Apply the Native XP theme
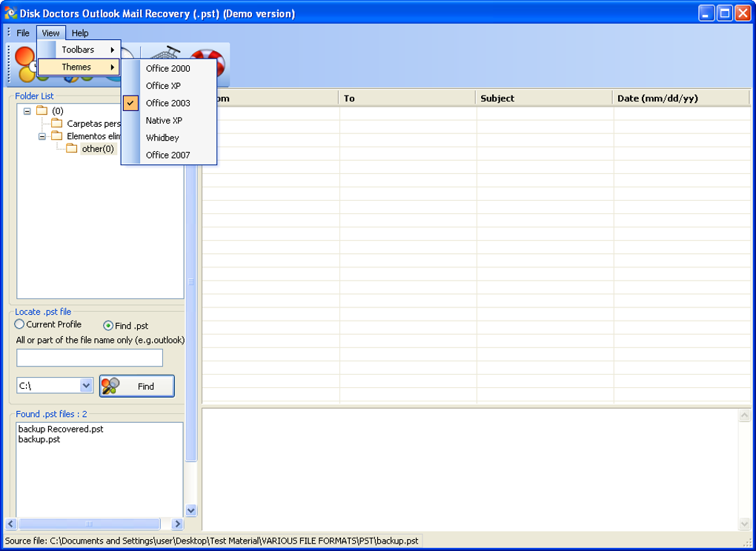 point(168,121)
